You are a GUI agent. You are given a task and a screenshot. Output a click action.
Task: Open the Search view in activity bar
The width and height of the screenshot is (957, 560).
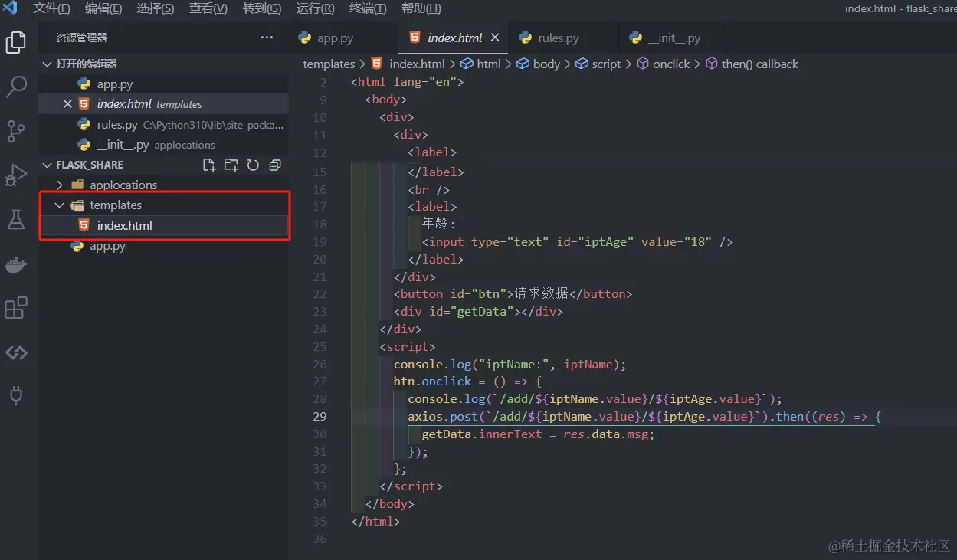16,87
